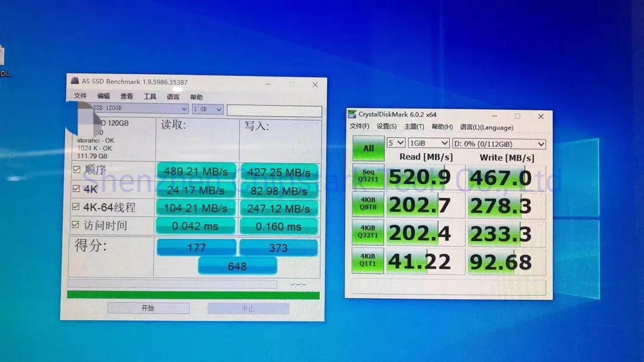
Task: Open the 文件(F) menu in CrystalDiskMark
Action: point(359,126)
